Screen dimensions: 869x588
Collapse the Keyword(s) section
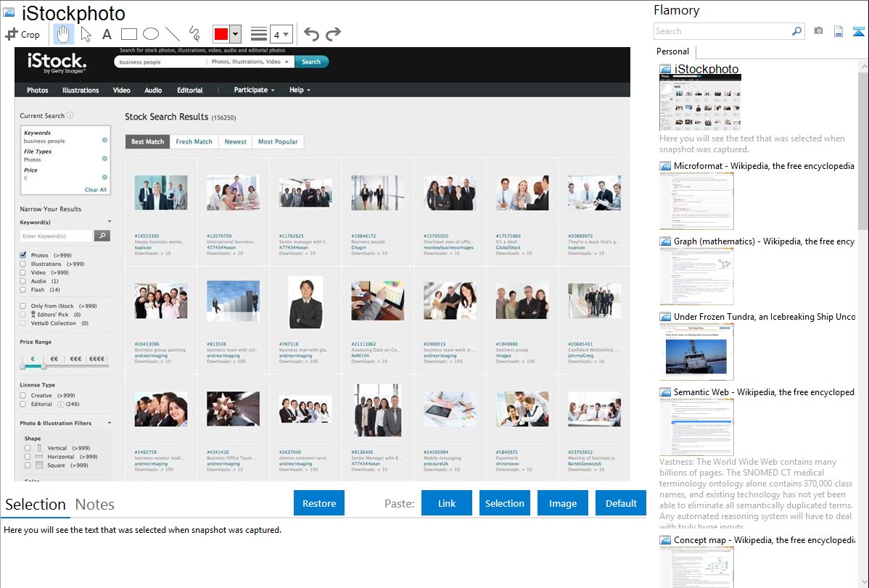pyautogui.click(x=110, y=222)
